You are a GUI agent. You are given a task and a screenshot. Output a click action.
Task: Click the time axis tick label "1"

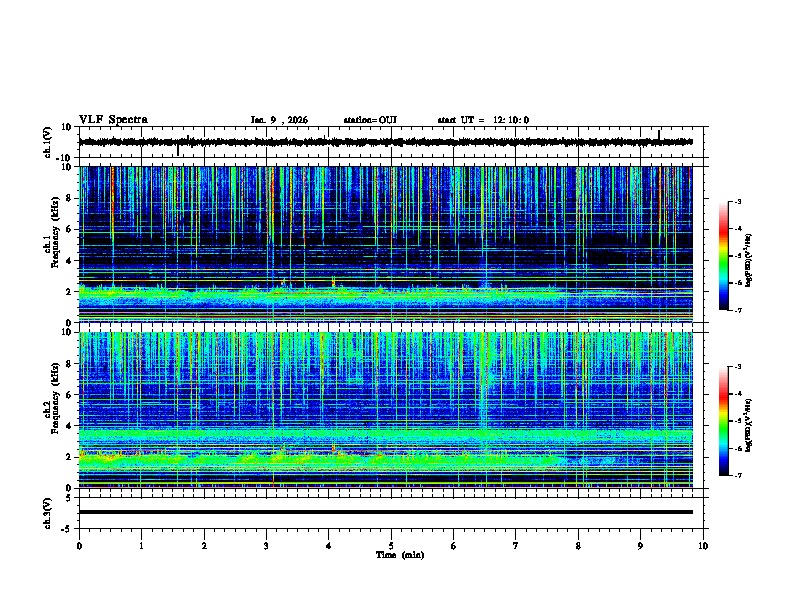click(x=141, y=546)
